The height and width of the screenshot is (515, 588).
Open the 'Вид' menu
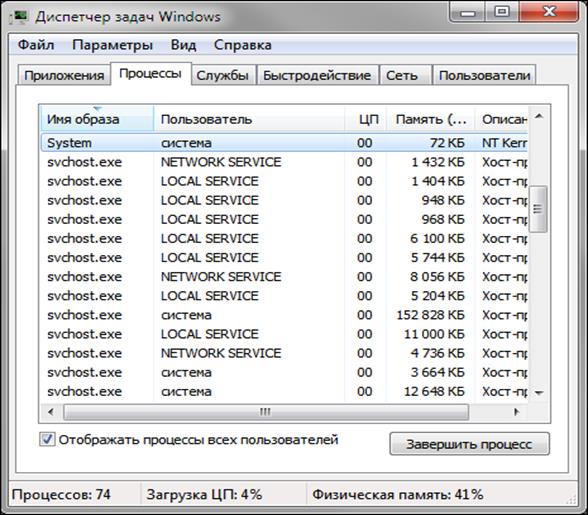183,45
